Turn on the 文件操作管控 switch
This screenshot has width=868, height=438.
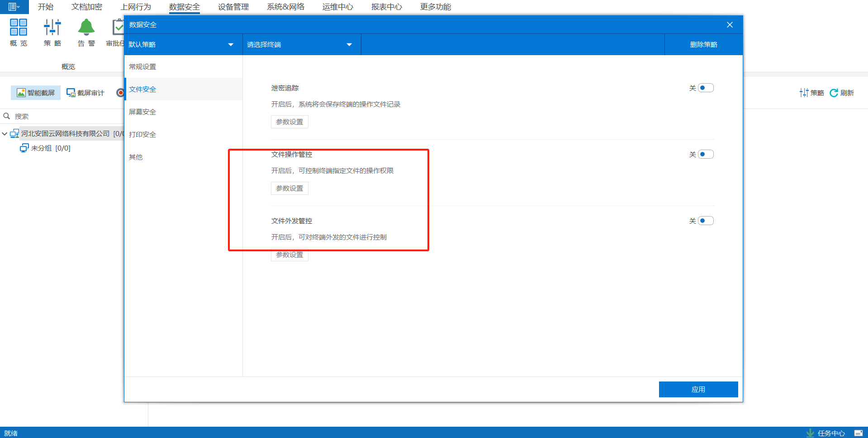(706, 154)
